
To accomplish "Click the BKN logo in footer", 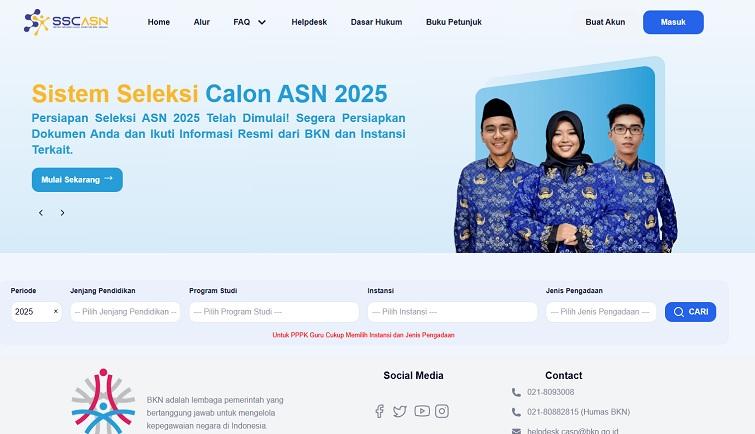I will (x=103, y=401).
